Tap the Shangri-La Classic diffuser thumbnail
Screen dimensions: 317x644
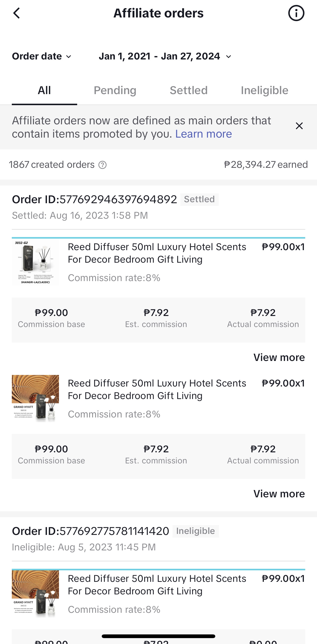pos(35,262)
